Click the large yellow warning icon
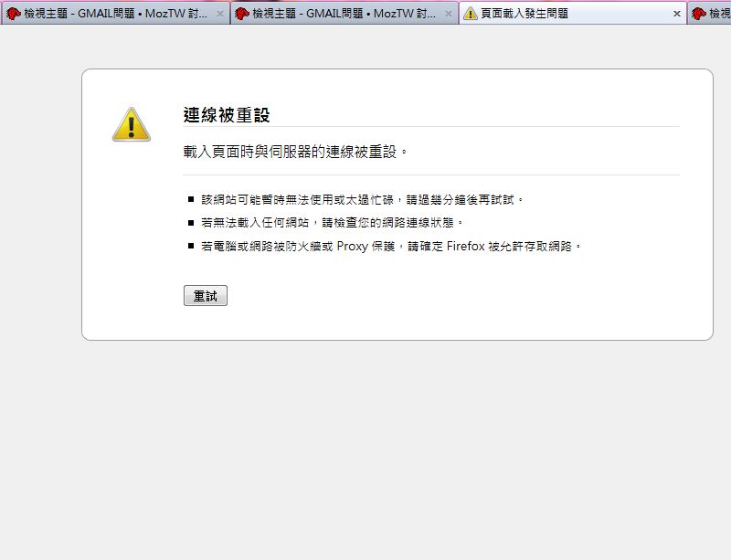 (x=132, y=124)
